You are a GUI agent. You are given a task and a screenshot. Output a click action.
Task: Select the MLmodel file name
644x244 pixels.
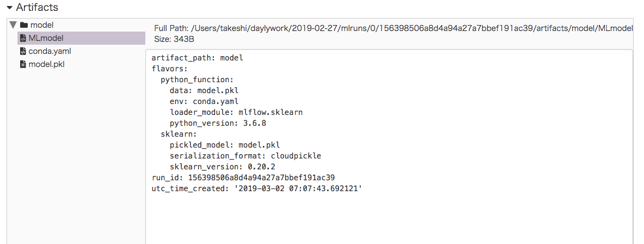coord(46,38)
